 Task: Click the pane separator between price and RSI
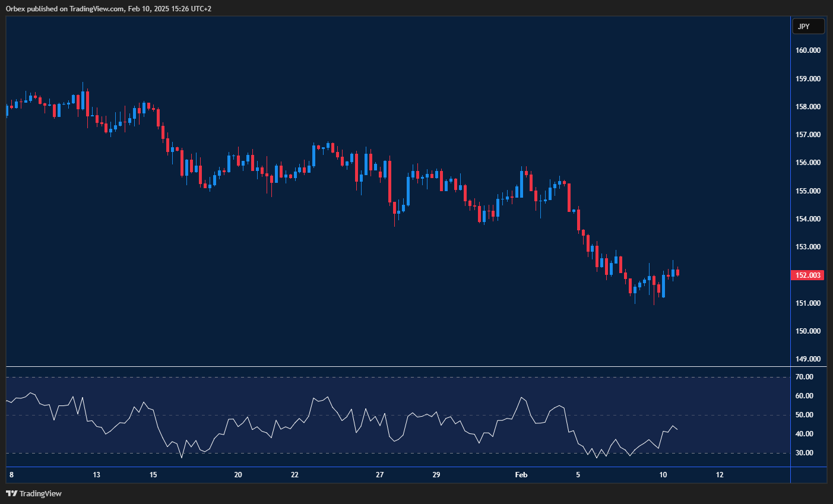pos(398,367)
